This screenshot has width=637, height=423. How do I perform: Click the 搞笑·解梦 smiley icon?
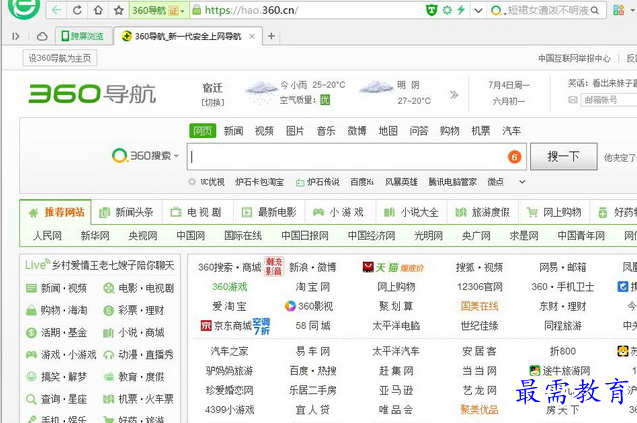(x=31, y=377)
